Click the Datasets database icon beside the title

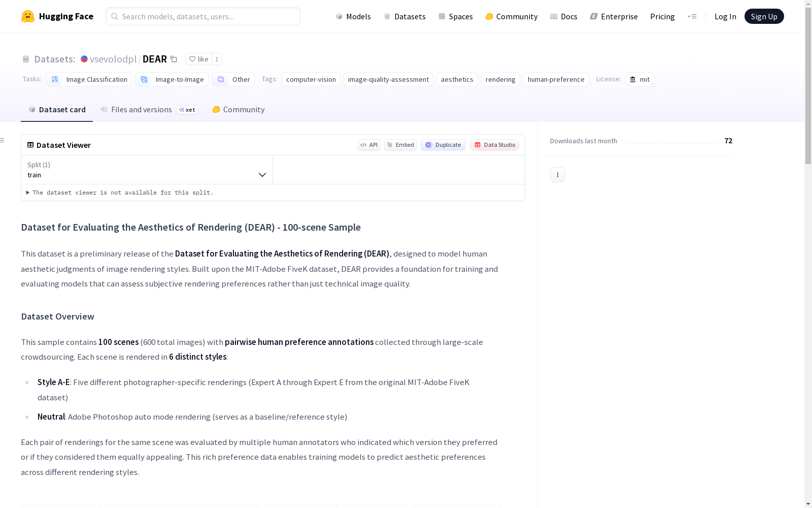tap(26, 59)
